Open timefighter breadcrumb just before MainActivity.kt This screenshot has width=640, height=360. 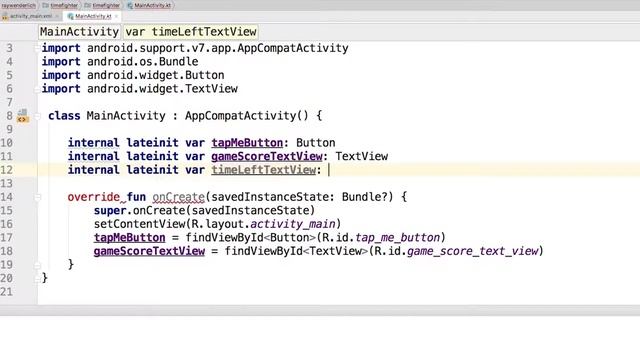click(102, 5)
